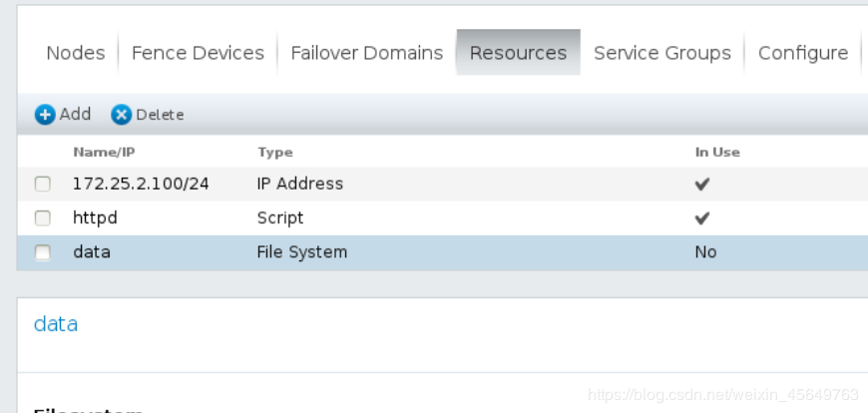Screen dimensions: 868x413
Task: Go to the Failover Domains tab
Action: (x=367, y=53)
